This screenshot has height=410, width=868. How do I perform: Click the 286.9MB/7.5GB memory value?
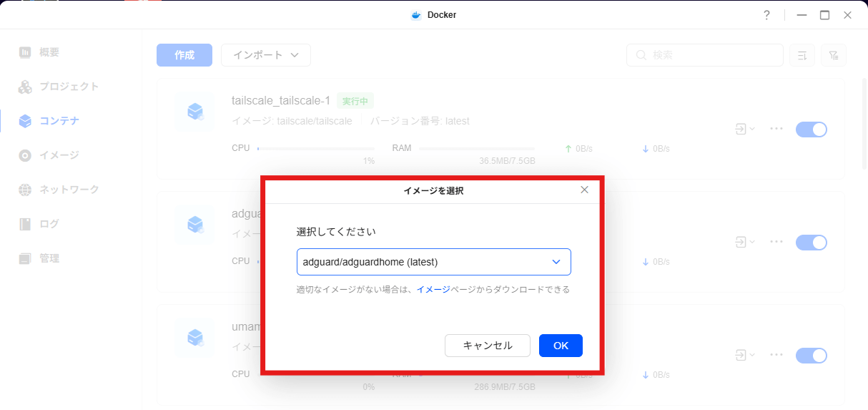coord(505,387)
